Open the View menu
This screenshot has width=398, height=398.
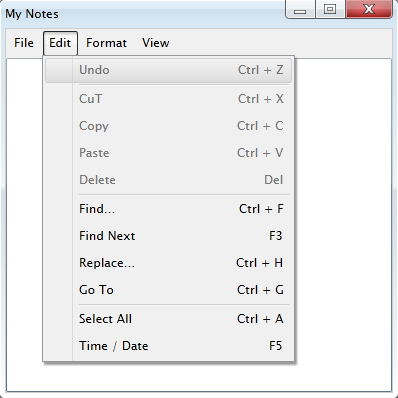click(x=156, y=43)
